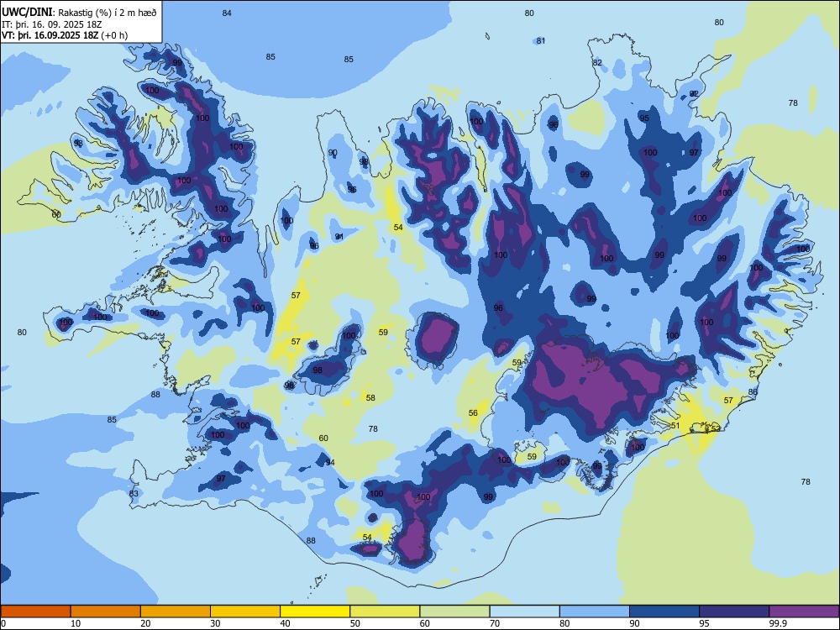
Task: Pick the amber 30–40 legend swatch
Action: (x=245, y=612)
